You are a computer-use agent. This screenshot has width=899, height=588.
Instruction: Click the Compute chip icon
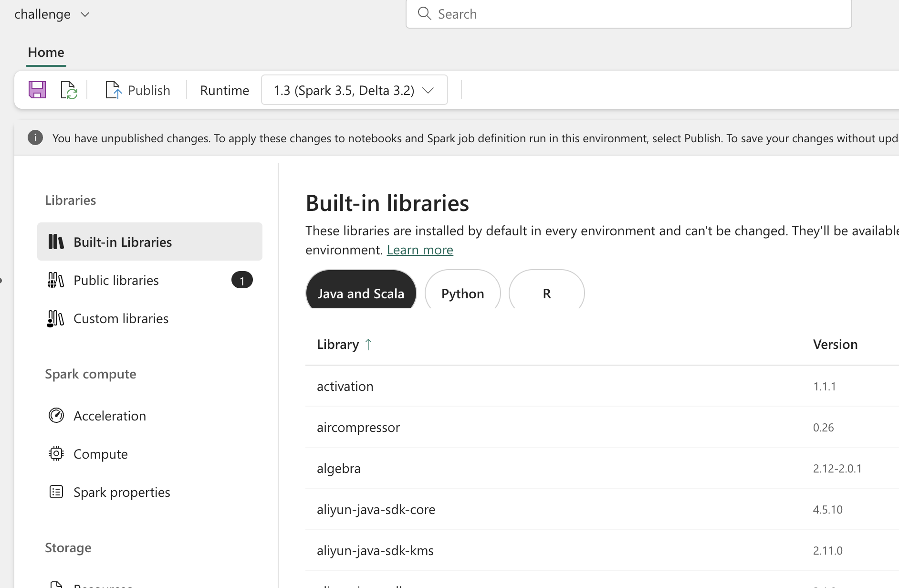click(x=56, y=453)
